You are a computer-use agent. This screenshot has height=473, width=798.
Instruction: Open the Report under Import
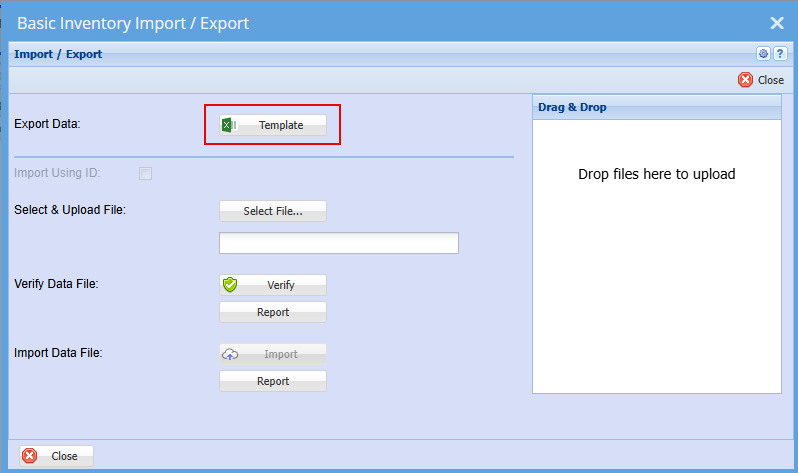273,381
